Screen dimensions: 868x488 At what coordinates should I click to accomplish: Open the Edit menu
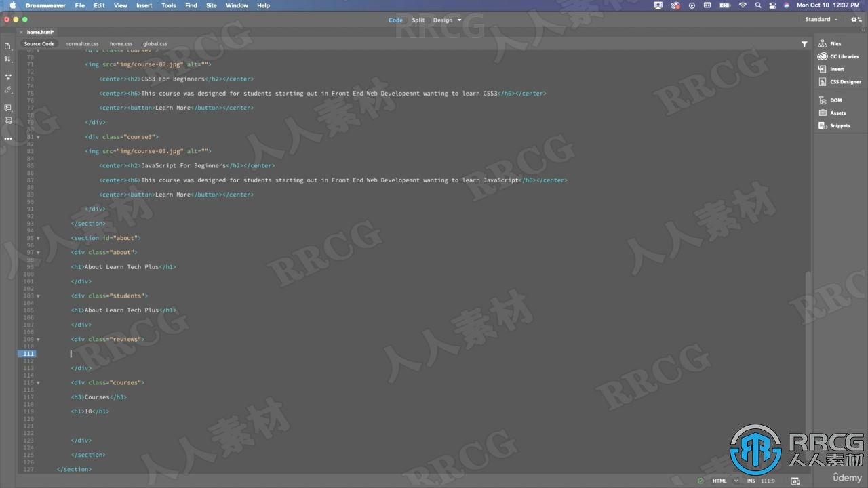(99, 5)
